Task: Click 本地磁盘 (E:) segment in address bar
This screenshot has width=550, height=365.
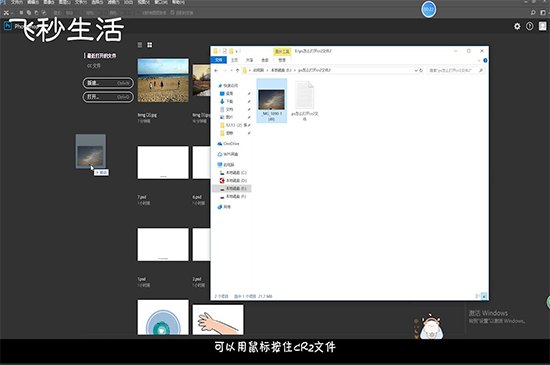Action: [281, 70]
